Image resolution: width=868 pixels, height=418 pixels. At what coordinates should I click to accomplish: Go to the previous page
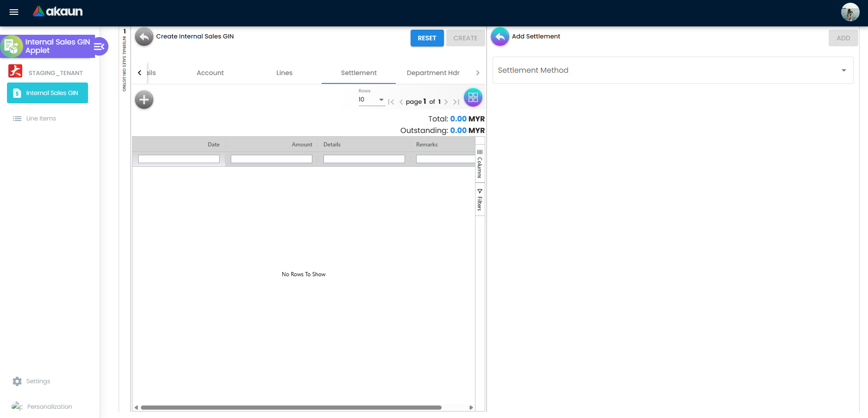click(x=401, y=102)
